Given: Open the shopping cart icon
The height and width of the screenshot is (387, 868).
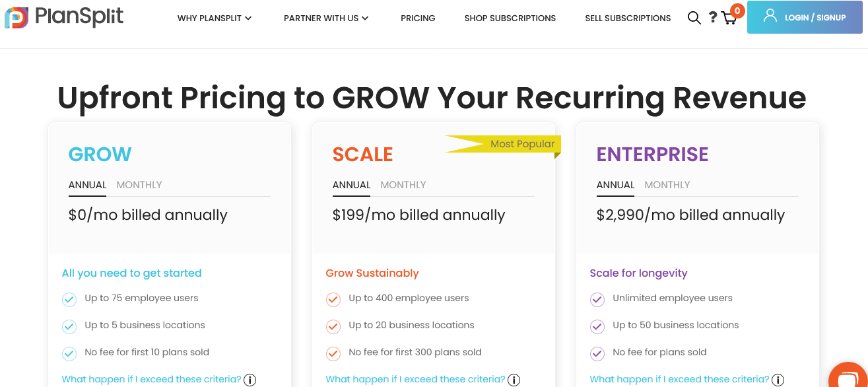Looking at the screenshot, I should (729, 18).
